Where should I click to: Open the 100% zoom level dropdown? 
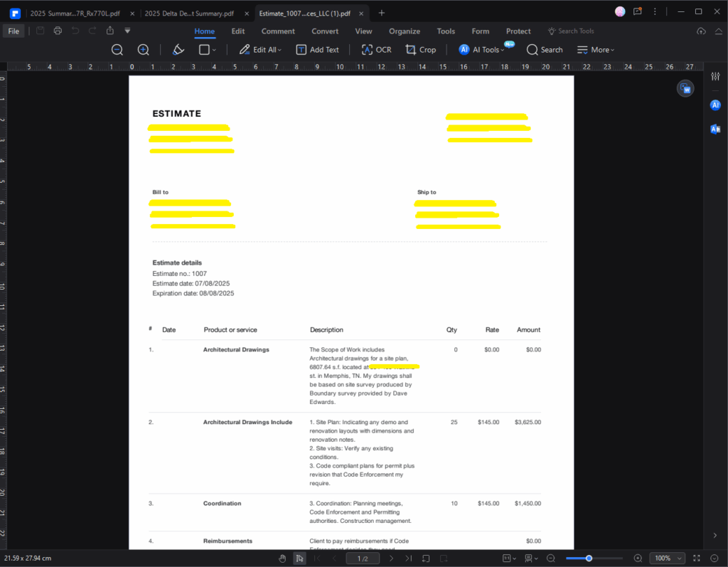point(667,558)
